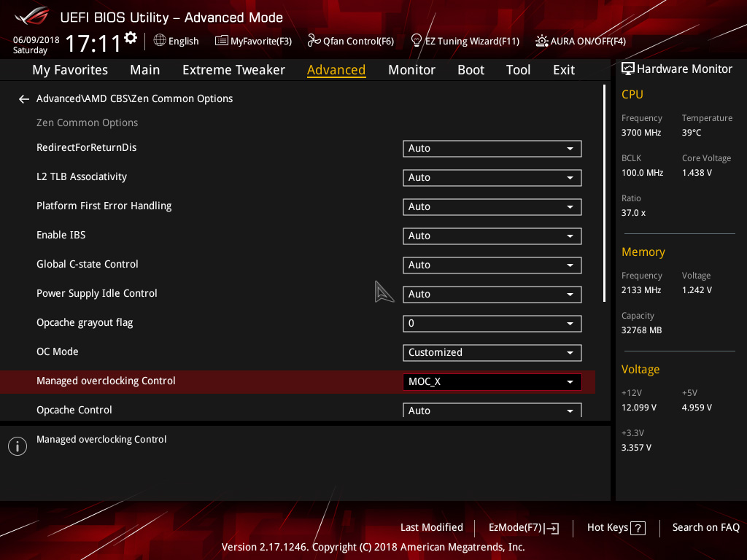Click the MyFavorite list icon
747x560 pixels.
222,41
